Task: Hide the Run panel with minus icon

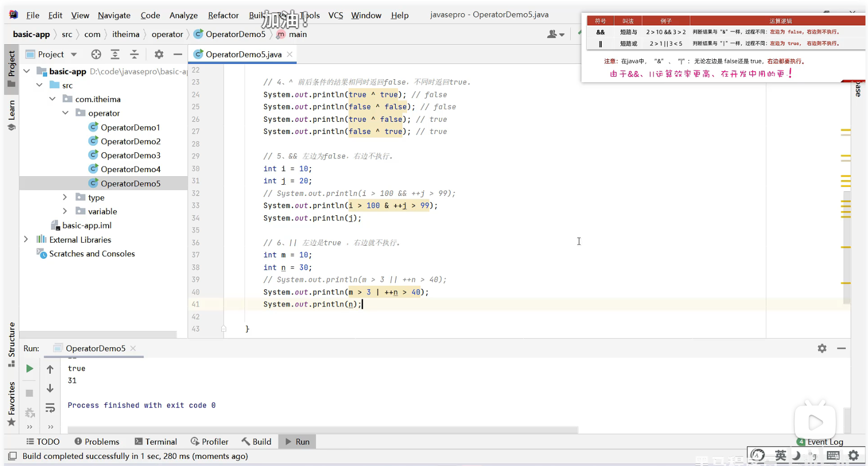Action: [x=841, y=348]
